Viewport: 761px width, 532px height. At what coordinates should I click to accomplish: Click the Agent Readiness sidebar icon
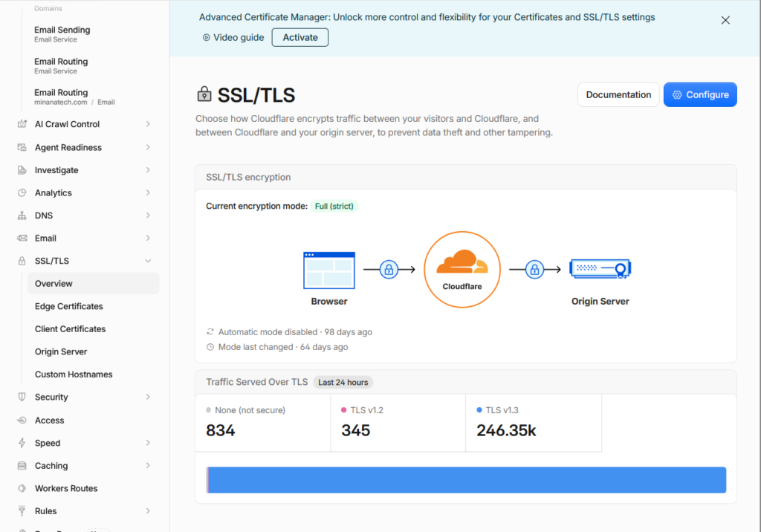coord(22,147)
